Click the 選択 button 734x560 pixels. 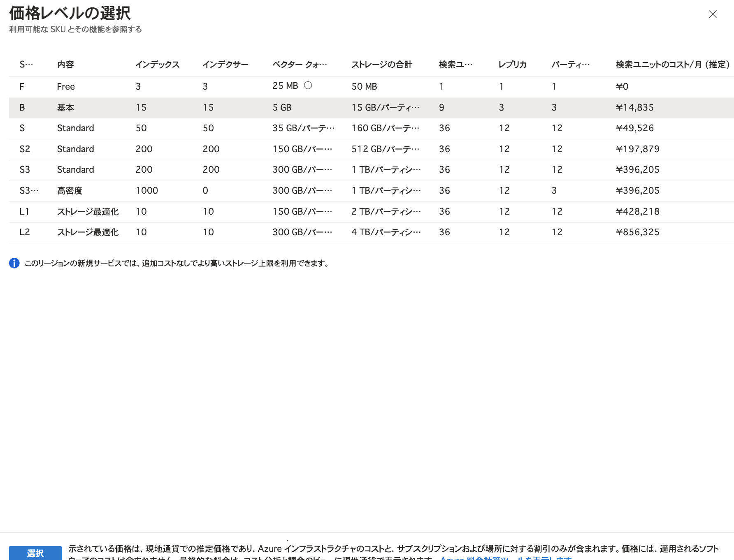[x=35, y=553]
